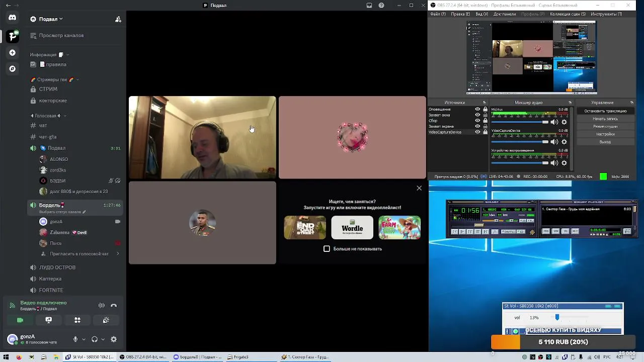Viewport: 644px width, 362px height.
Task: Toggle visibility of Оповещение source in OBS
Action: pyautogui.click(x=477, y=109)
